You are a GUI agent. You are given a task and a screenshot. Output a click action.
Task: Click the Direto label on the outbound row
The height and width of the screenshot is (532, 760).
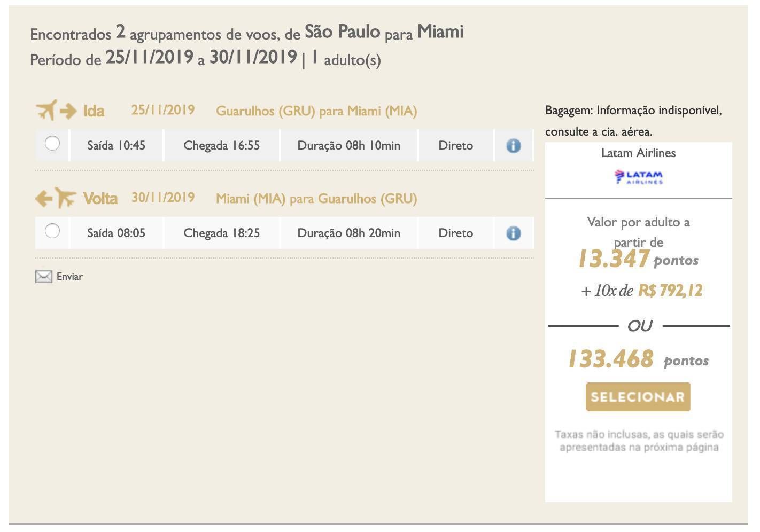click(x=455, y=145)
